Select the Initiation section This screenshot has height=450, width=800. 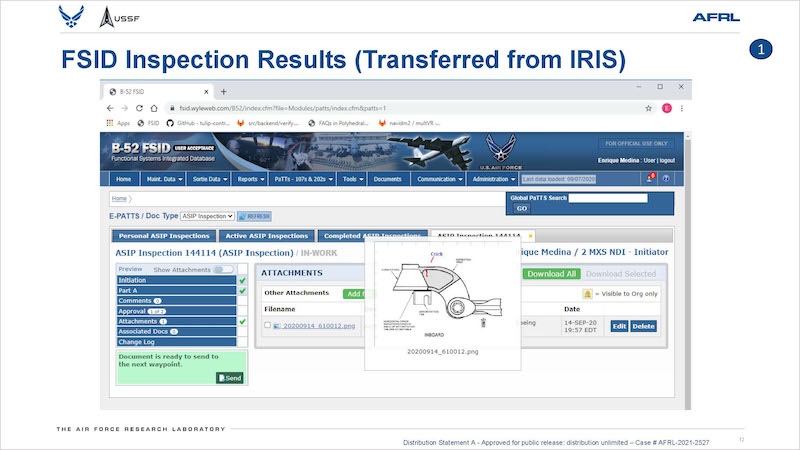(x=177, y=280)
